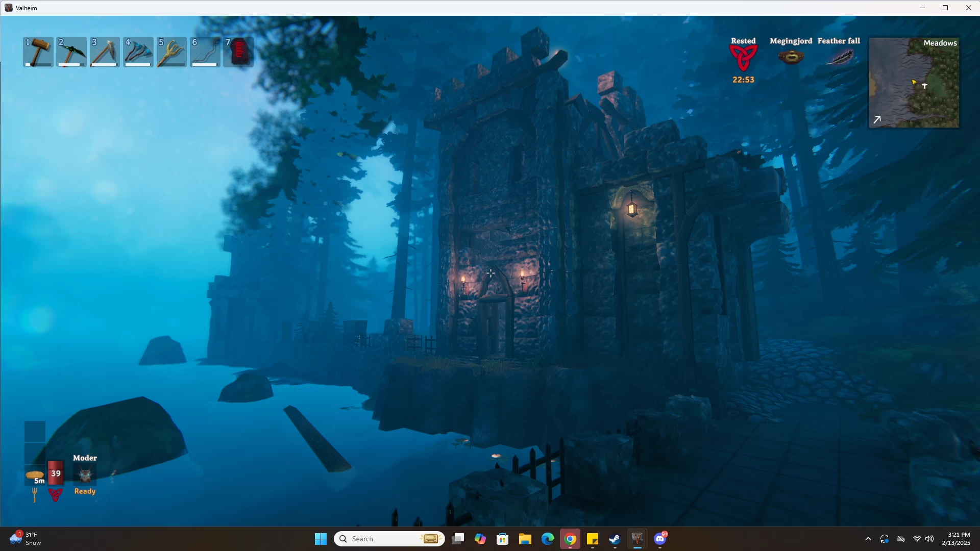Viewport: 980px width, 551px height.
Task: Click the yellow player marker on minimap
Action: (x=914, y=82)
